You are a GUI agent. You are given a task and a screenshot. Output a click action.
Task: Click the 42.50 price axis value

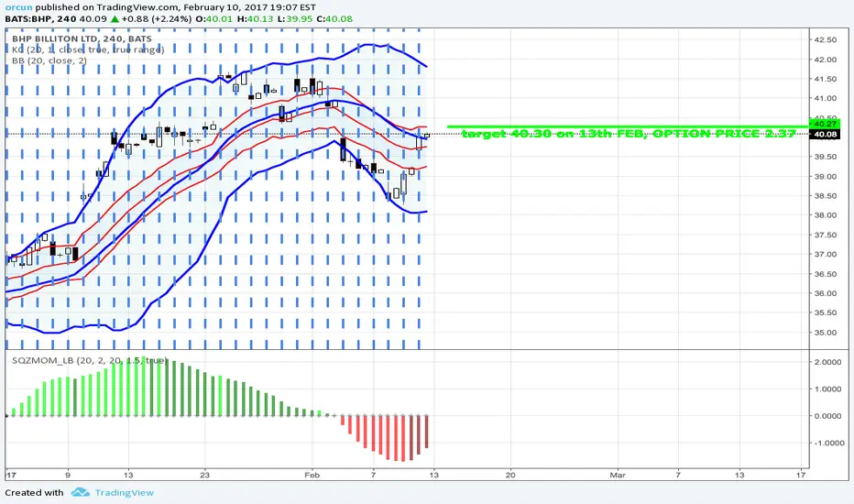pyautogui.click(x=825, y=39)
